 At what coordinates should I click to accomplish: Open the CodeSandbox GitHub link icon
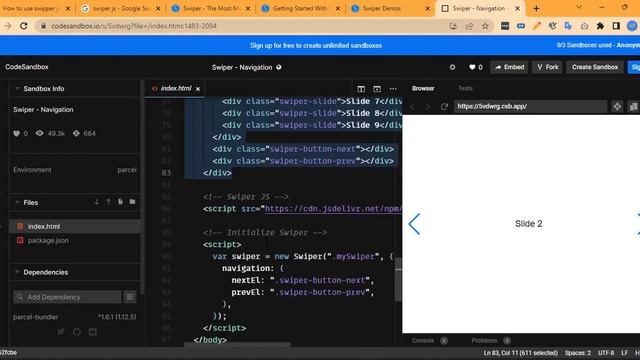point(77,332)
